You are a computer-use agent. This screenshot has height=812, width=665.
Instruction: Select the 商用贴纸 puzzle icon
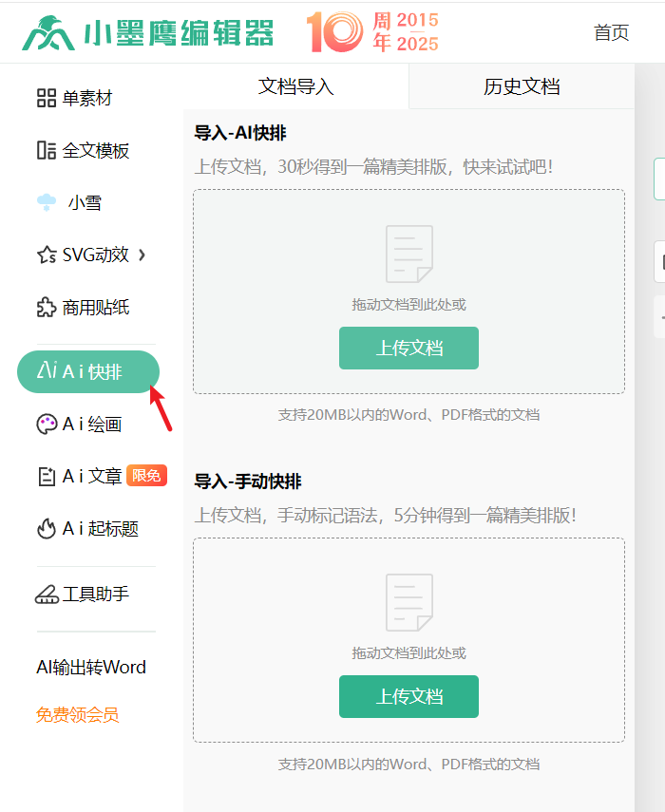tap(47, 307)
